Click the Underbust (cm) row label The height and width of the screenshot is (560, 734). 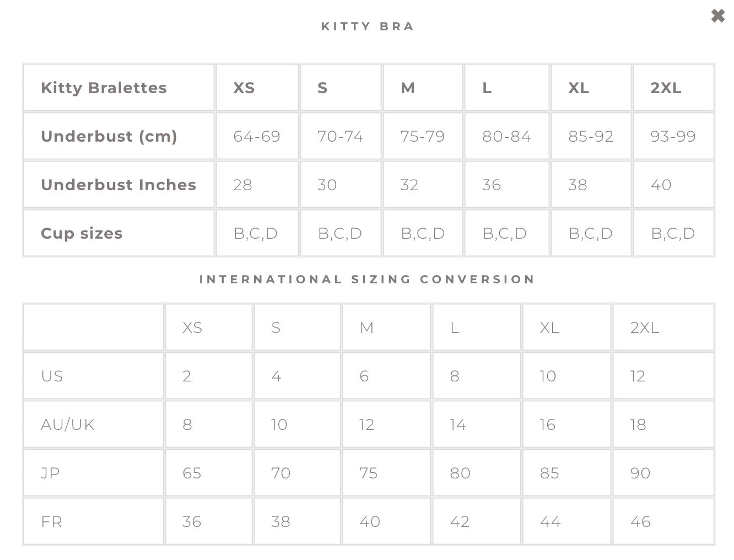[109, 136]
